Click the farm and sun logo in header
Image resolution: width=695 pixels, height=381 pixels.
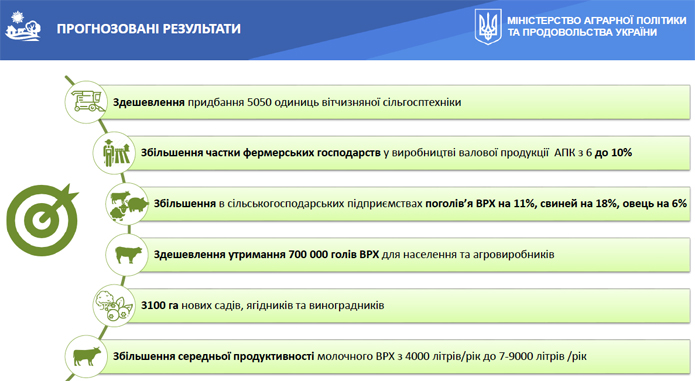coord(23,27)
